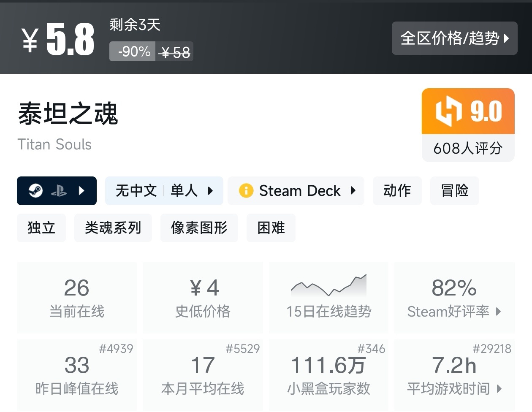Click the Steam Deck info icon
The image size is (532, 412).
point(246,191)
